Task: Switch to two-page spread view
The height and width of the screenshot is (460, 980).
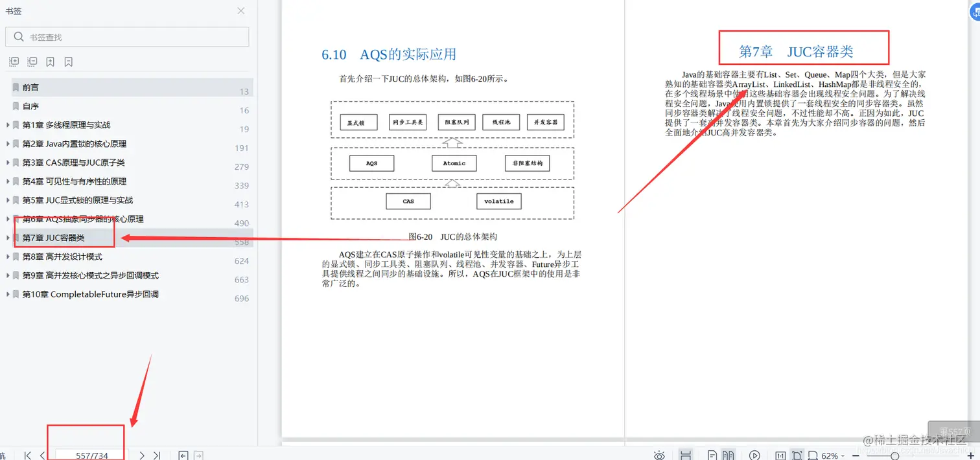Action: 729,455
